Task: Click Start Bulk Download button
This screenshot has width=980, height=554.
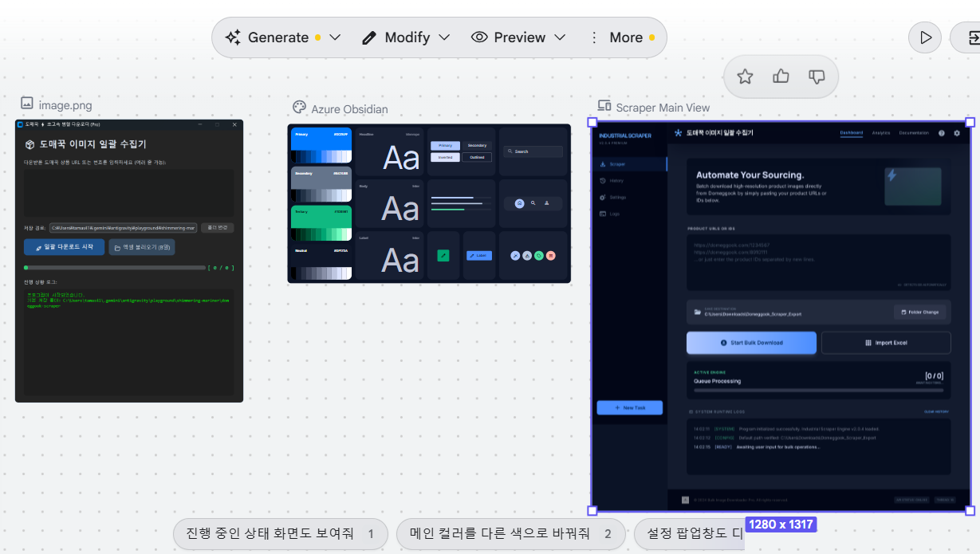Action: pos(751,343)
